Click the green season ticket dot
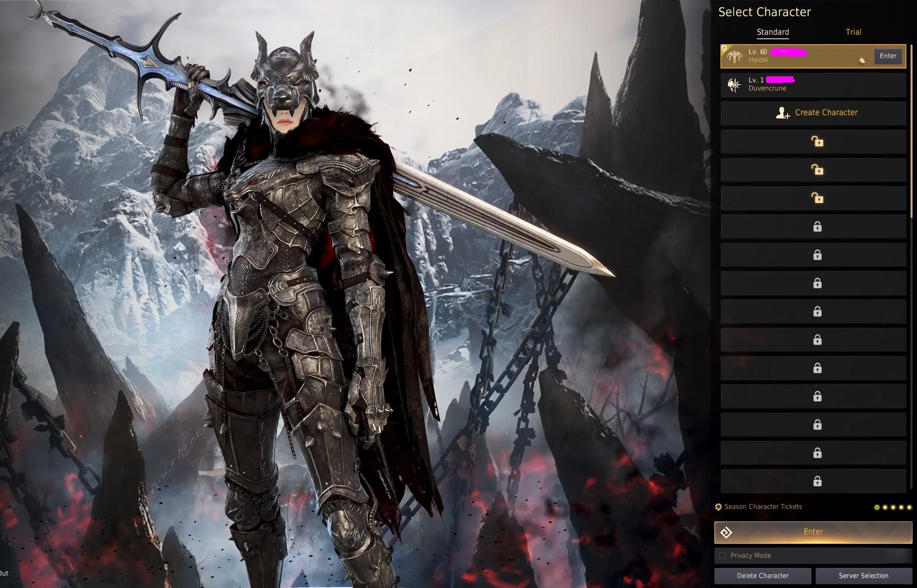The image size is (917, 588). pyautogui.click(x=877, y=508)
